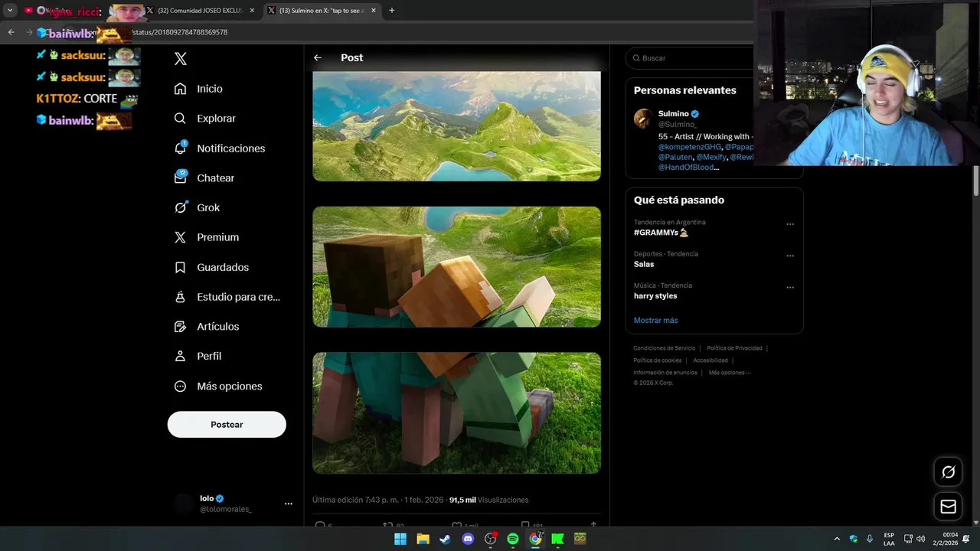Image resolution: width=980 pixels, height=551 pixels.
Task: Click the browser back arrow
Action: 11,32
